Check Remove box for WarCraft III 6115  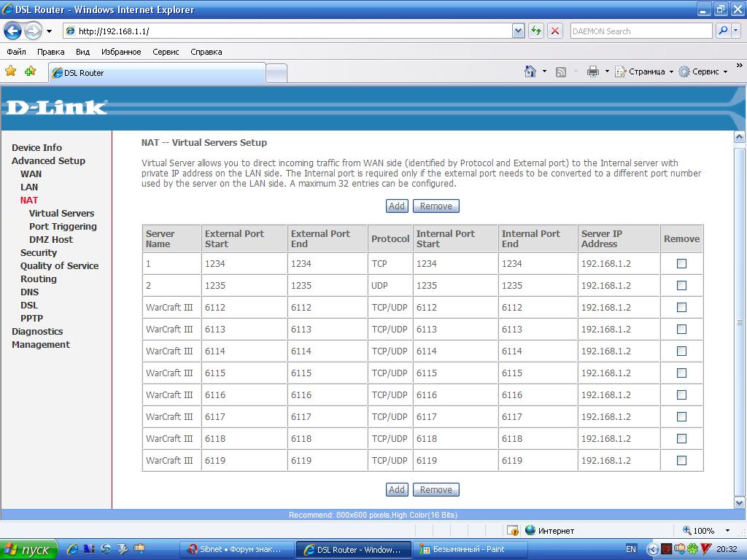point(682,373)
